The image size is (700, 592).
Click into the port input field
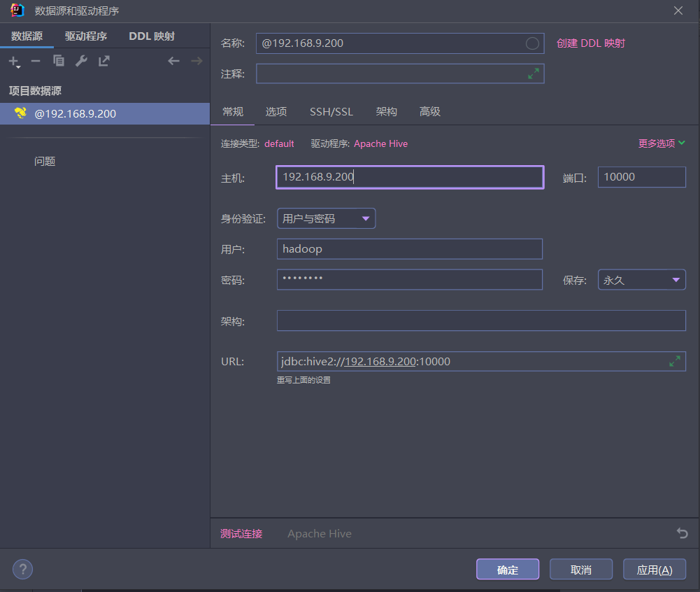[x=641, y=177]
